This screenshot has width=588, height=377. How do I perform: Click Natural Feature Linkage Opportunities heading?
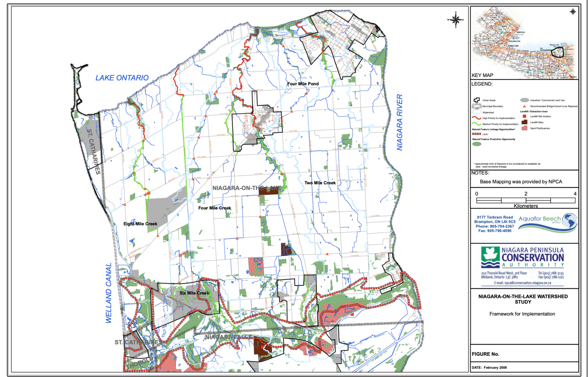[x=494, y=129]
